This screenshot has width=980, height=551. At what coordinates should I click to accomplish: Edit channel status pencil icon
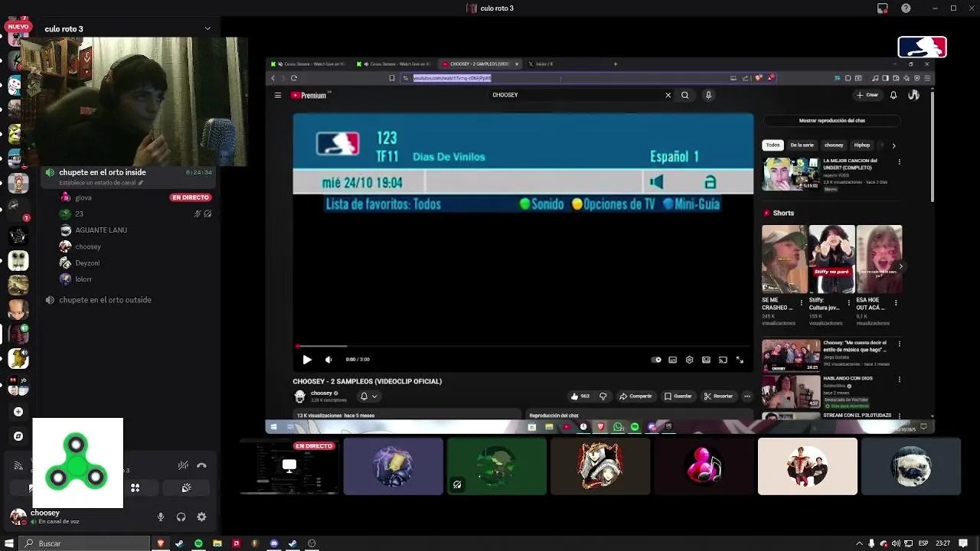pyautogui.click(x=140, y=183)
